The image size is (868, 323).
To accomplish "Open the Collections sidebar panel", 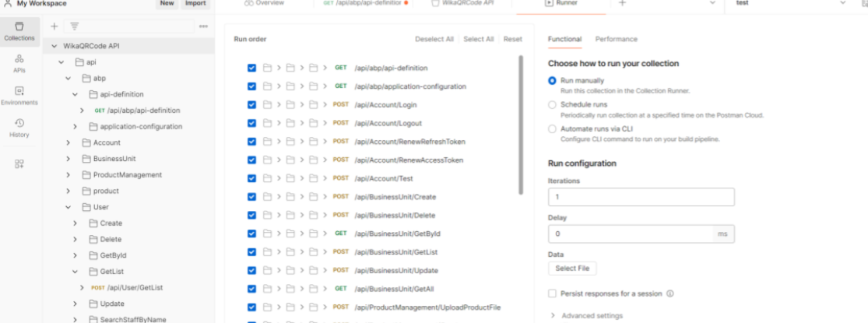I will click(19, 32).
